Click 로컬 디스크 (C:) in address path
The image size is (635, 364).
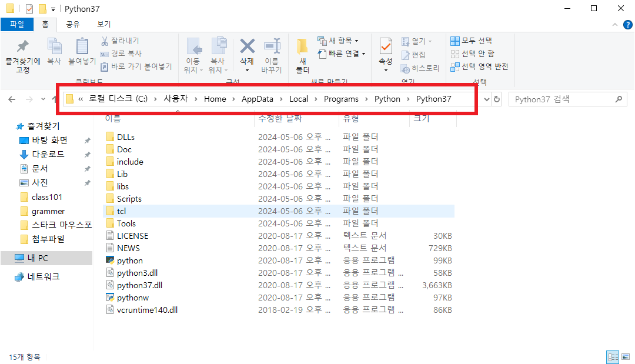[x=118, y=99]
